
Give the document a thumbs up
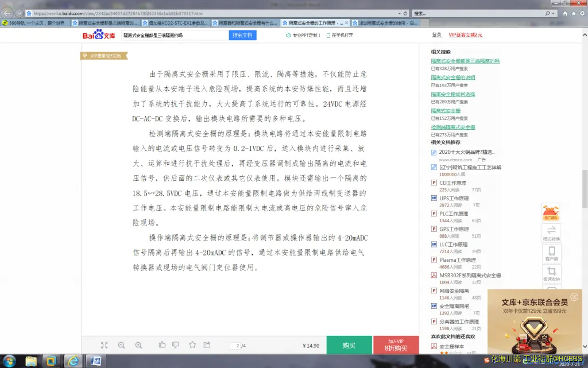pyautogui.click(x=162, y=345)
